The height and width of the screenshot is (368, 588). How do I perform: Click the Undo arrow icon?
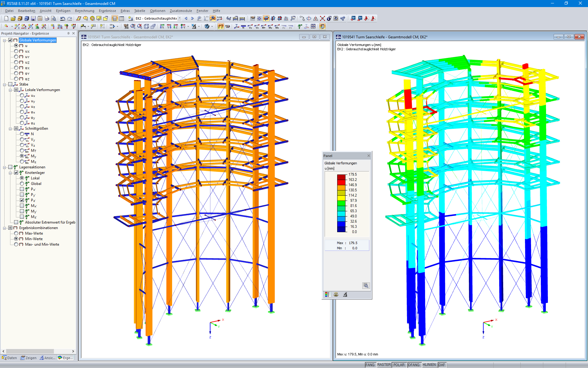[x=62, y=18]
